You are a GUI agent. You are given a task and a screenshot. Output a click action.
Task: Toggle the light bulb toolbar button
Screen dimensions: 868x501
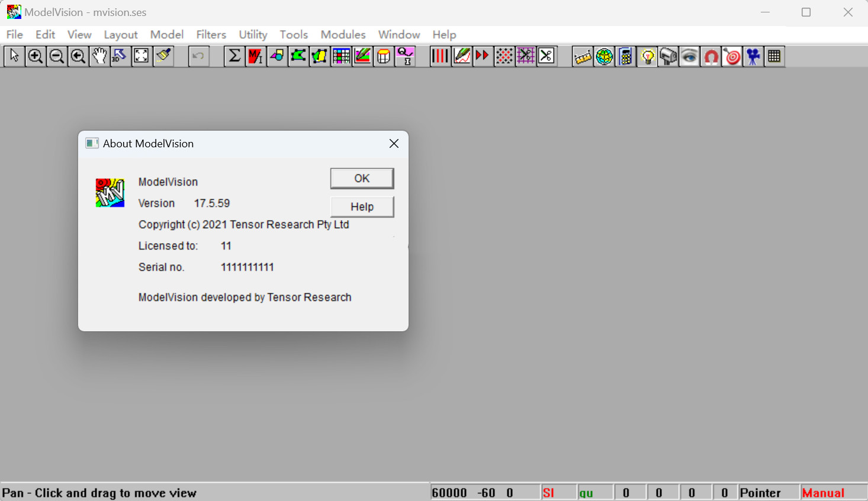point(647,57)
